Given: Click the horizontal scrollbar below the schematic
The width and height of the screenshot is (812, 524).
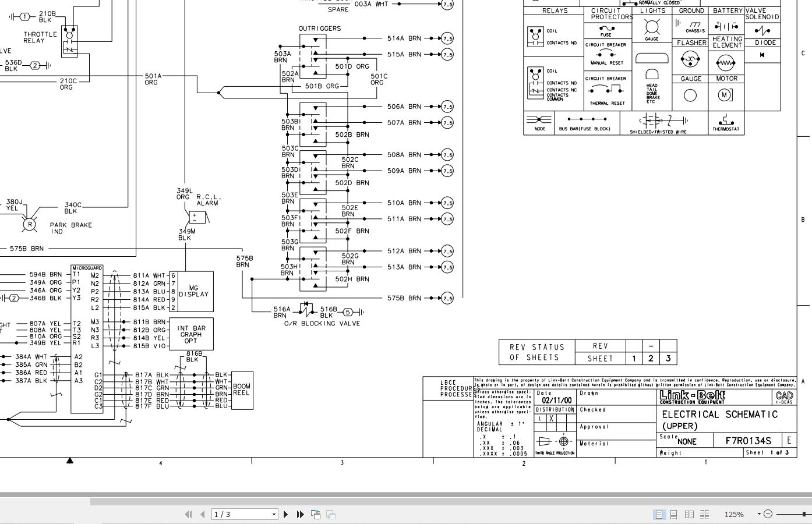Looking at the screenshot, I should (x=408, y=501).
